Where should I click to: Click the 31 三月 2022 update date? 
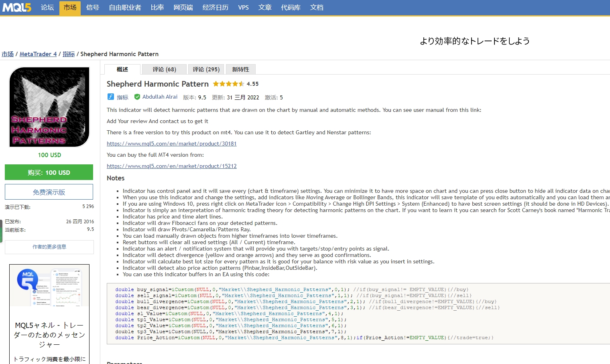pos(243,97)
